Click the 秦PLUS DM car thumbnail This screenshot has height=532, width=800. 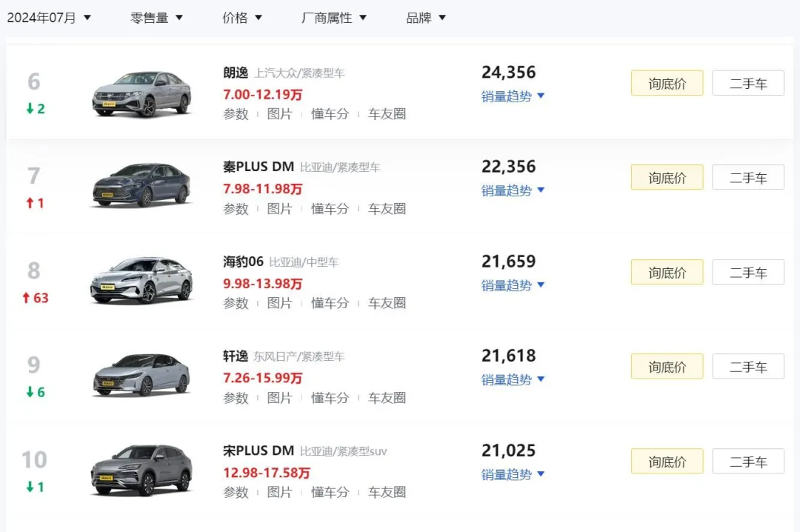click(x=141, y=185)
